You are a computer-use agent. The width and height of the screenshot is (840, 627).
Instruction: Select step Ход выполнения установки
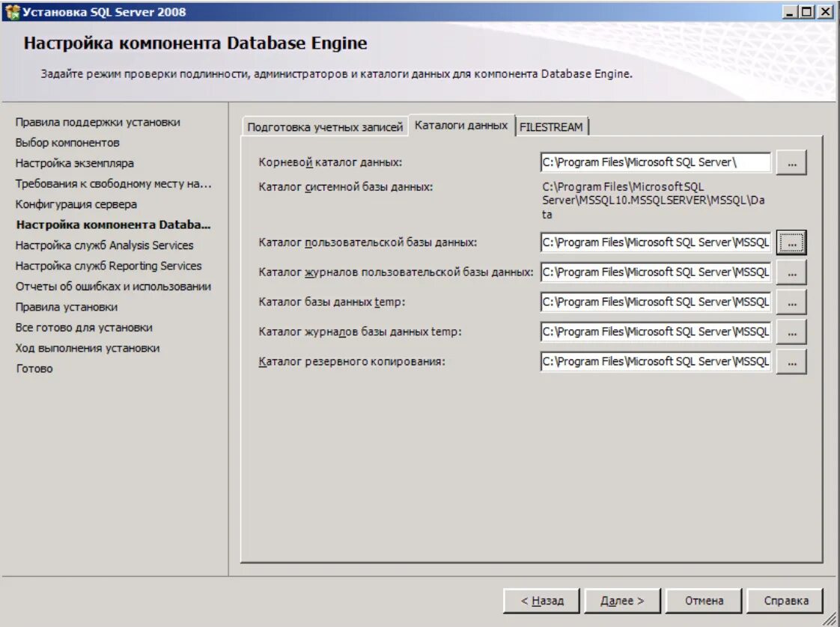click(88, 348)
